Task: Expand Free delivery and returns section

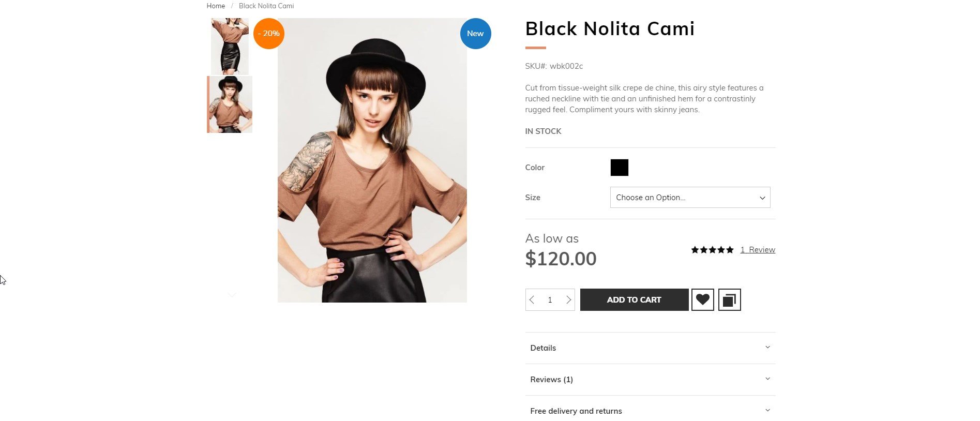Action: click(650, 411)
